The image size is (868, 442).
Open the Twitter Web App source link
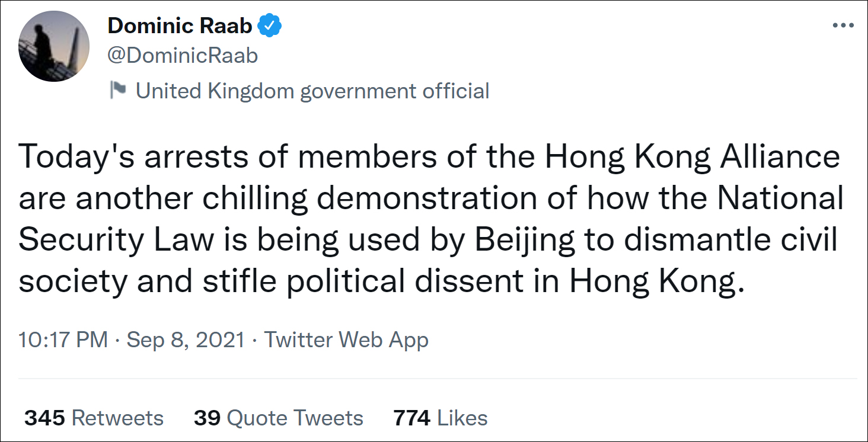(346, 340)
